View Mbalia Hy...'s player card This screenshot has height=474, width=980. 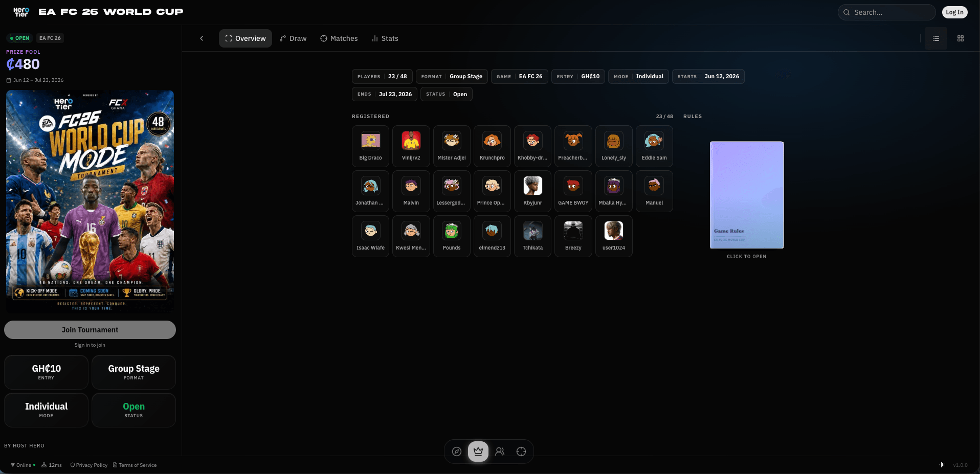point(614,191)
